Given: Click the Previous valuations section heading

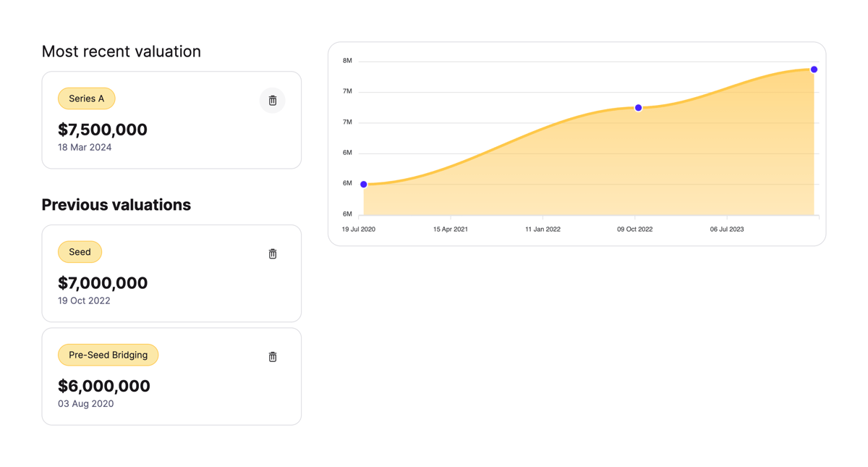Looking at the screenshot, I should [116, 205].
